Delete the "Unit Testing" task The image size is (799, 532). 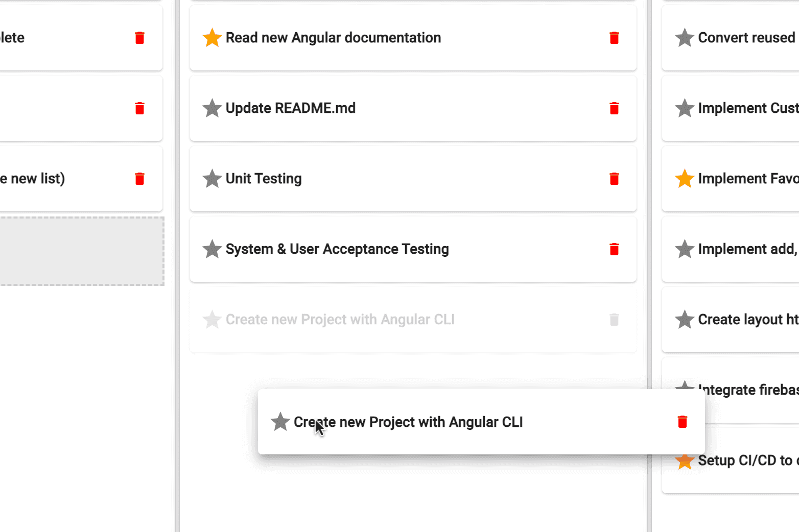[x=614, y=179]
